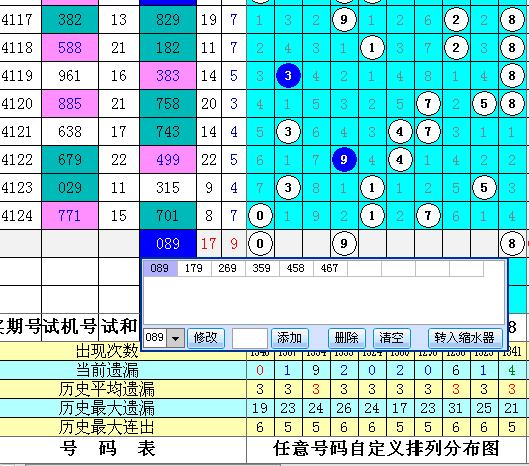
Task: Focus the empty input field beside 添加
Action: point(250,338)
